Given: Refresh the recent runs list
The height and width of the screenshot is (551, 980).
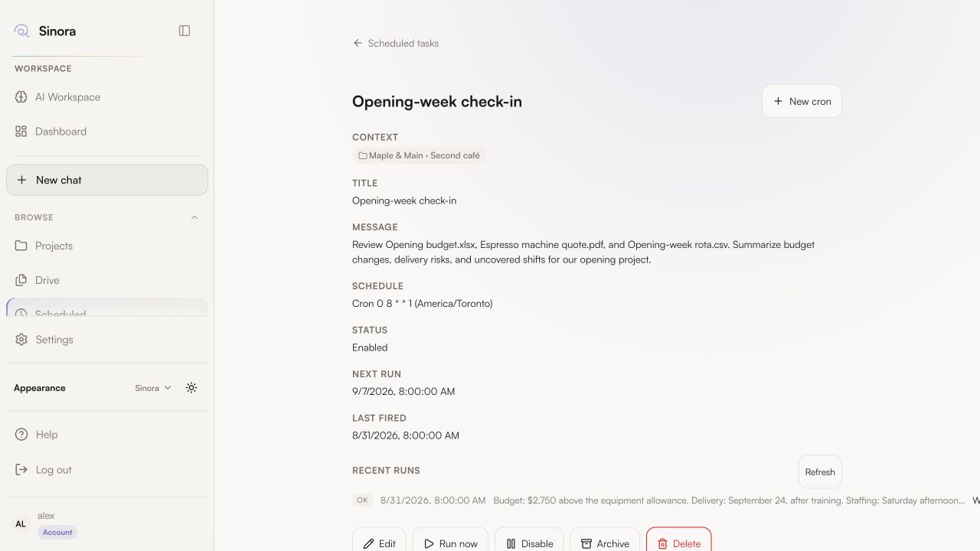Looking at the screenshot, I should pos(820,472).
